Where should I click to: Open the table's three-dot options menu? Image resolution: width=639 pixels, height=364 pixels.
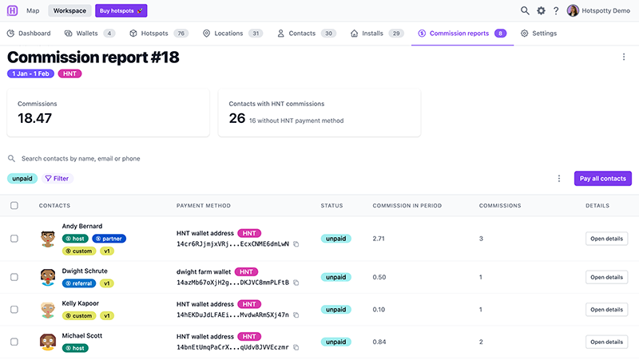[558, 178]
